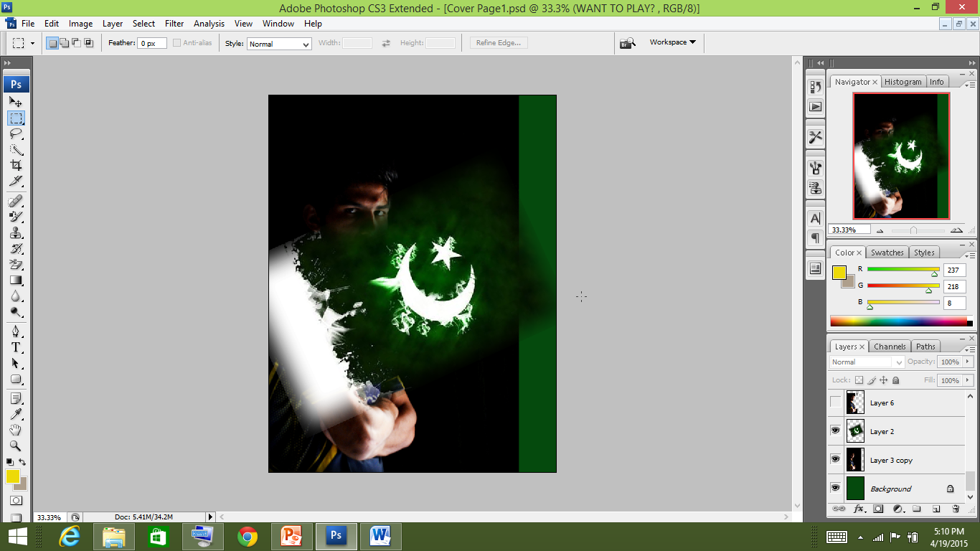
Task: Select the Slice tool
Action: [16, 182]
